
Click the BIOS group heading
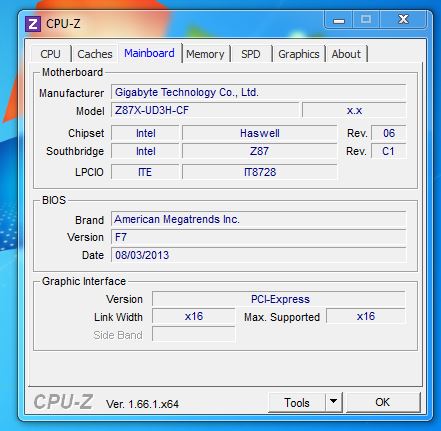pos(54,200)
